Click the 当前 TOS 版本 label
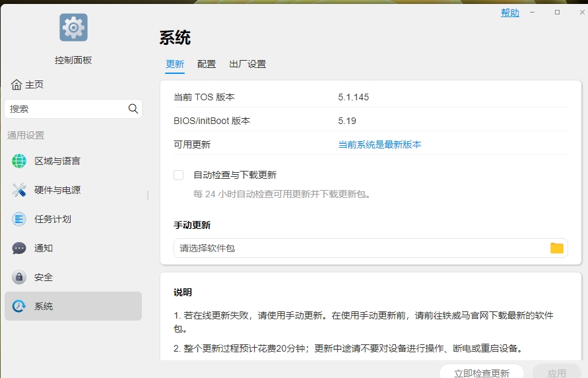588x378 pixels. [x=204, y=97]
